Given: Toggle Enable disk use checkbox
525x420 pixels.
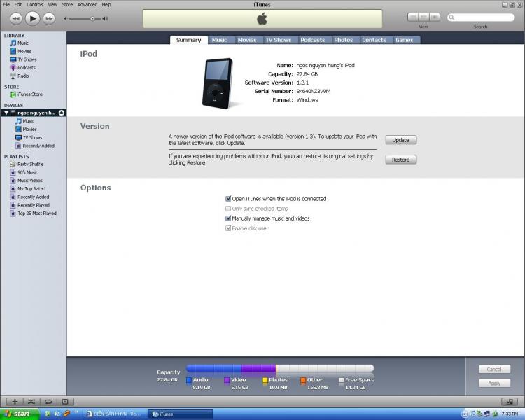Looking at the screenshot, I should [x=228, y=228].
